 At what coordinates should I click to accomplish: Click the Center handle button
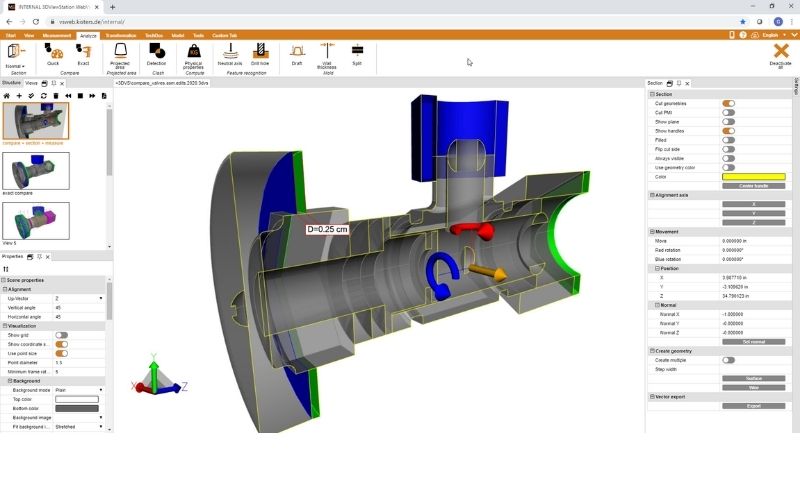tap(754, 186)
